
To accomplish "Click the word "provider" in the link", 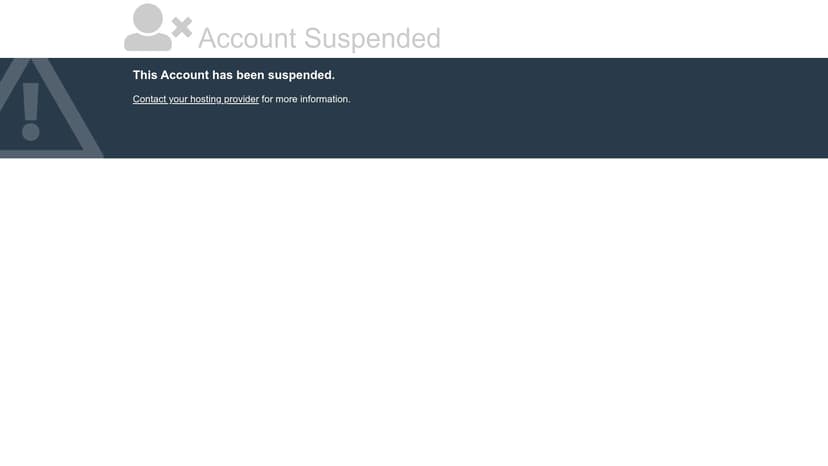I will (x=241, y=99).
